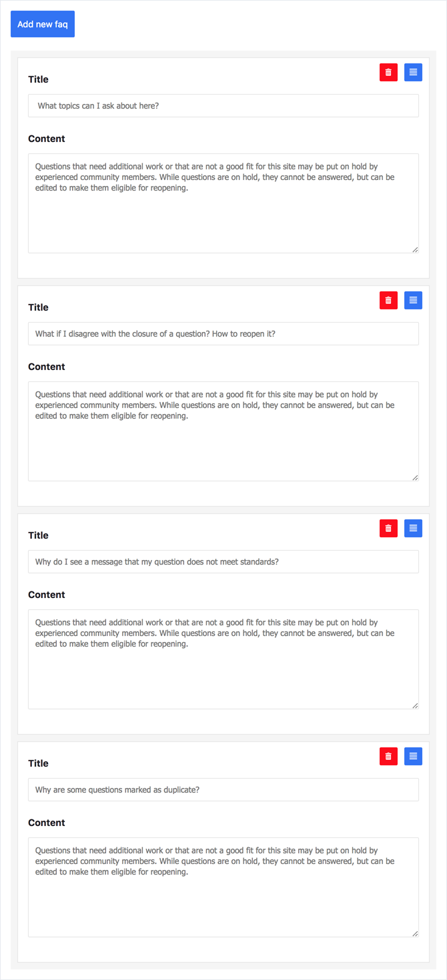Grab resize handle of first content textarea
Screen dimensions: 447x980
pyautogui.click(x=415, y=249)
